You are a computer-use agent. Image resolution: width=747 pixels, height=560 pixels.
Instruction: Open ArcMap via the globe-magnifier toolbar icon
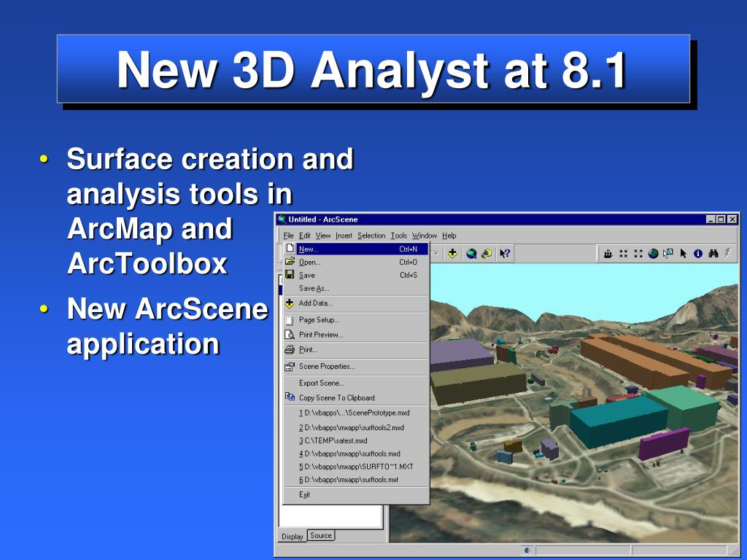pos(472,253)
